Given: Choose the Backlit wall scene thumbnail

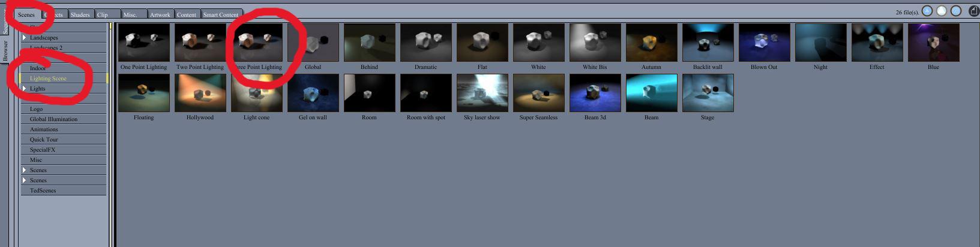Looking at the screenshot, I should pos(708,43).
